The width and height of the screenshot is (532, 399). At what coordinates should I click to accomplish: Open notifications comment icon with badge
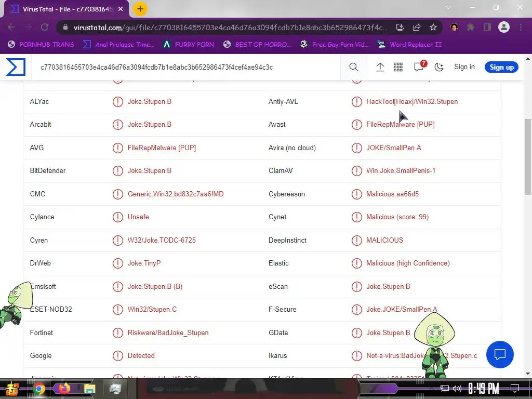tap(420, 66)
